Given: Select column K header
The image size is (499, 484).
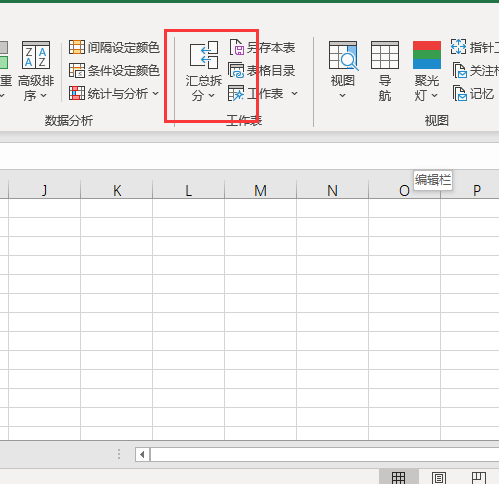Looking at the screenshot, I should click(x=117, y=190).
